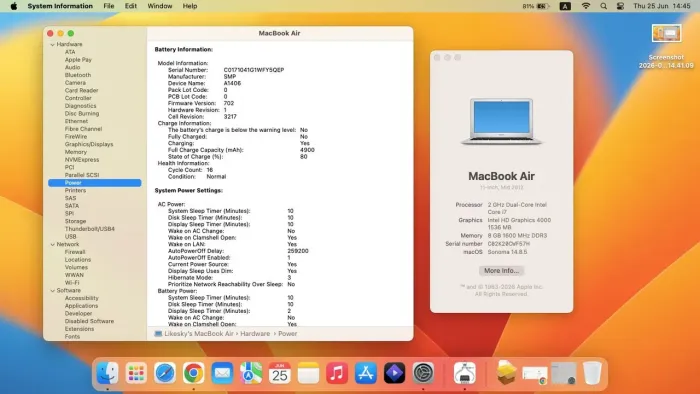The width and height of the screenshot is (700, 394).
Task: Collapse the Hardware section in sidebar
Action: point(52,45)
